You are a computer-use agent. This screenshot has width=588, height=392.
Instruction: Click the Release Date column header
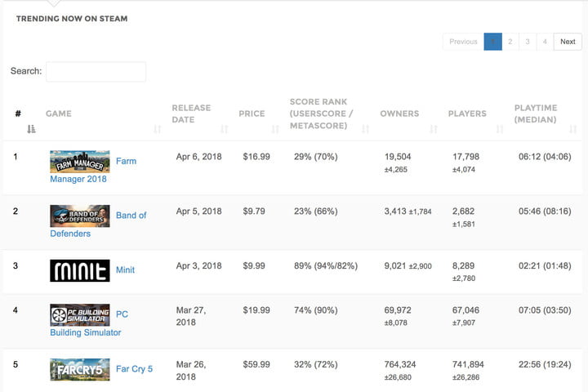pyautogui.click(x=191, y=114)
